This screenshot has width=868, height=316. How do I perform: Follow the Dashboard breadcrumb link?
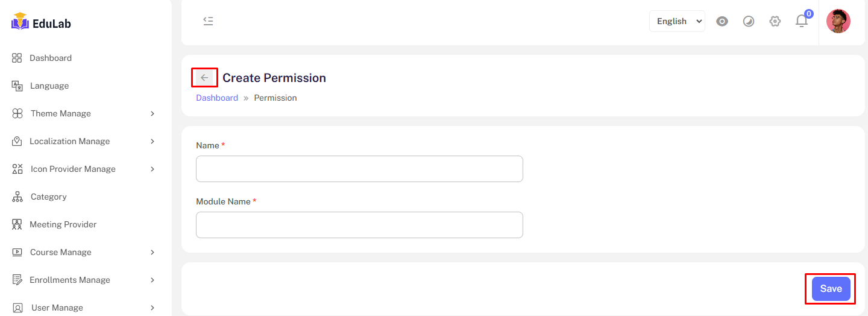217,98
